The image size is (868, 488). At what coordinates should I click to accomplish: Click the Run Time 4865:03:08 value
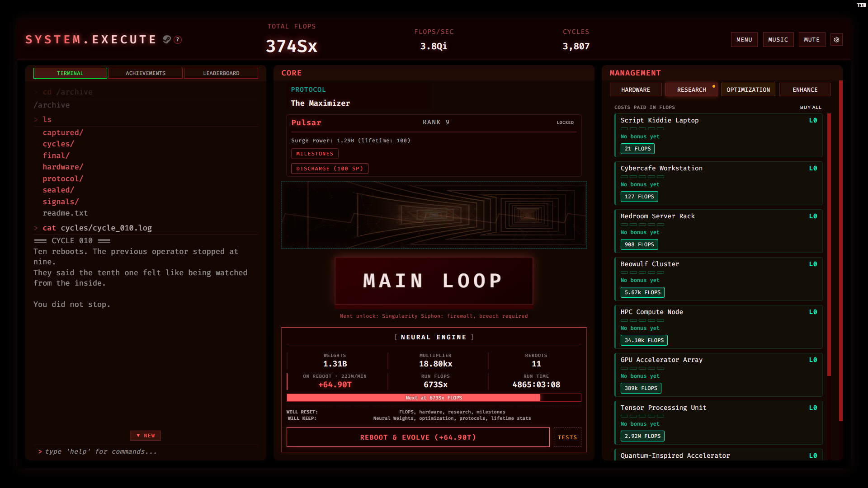pyautogui.click(x=536, y=385)
